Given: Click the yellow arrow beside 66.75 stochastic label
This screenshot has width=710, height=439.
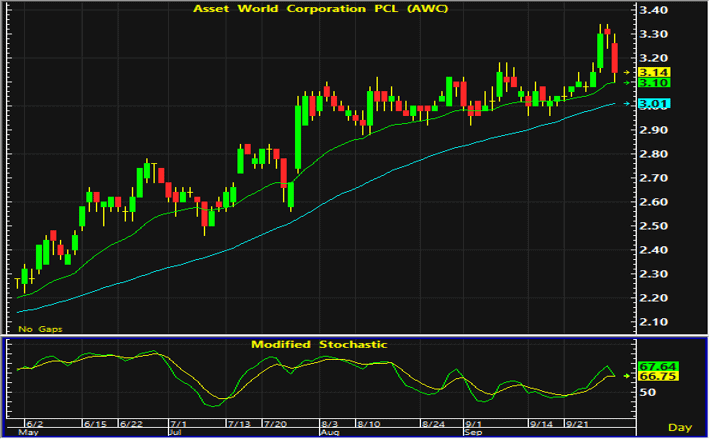Looking at the screenshot, I should (x=627, y=376).
